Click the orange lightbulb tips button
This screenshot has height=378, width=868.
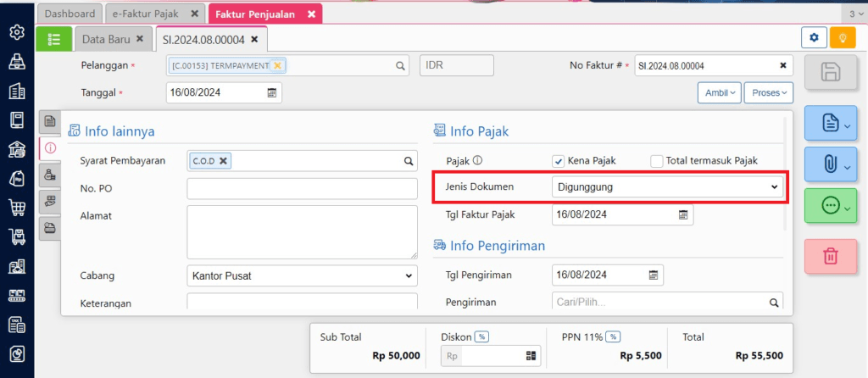click(843, 37)
